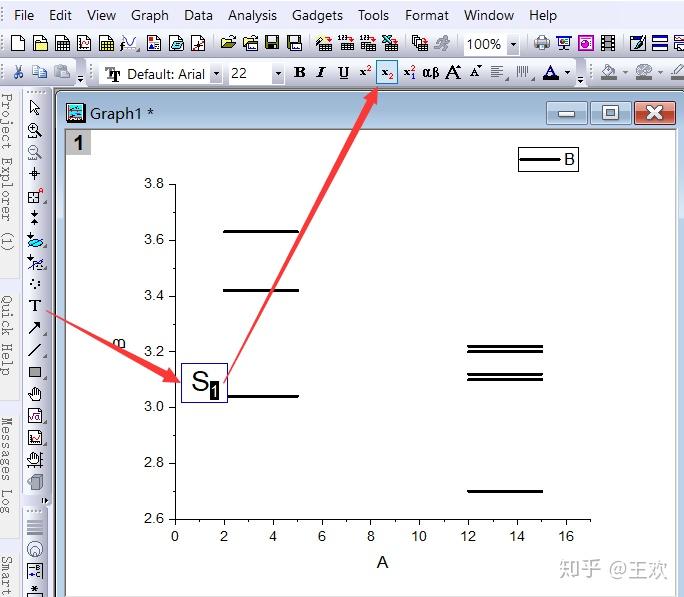
Task: Click the 100% zoom value field
Action: point(485,44)
